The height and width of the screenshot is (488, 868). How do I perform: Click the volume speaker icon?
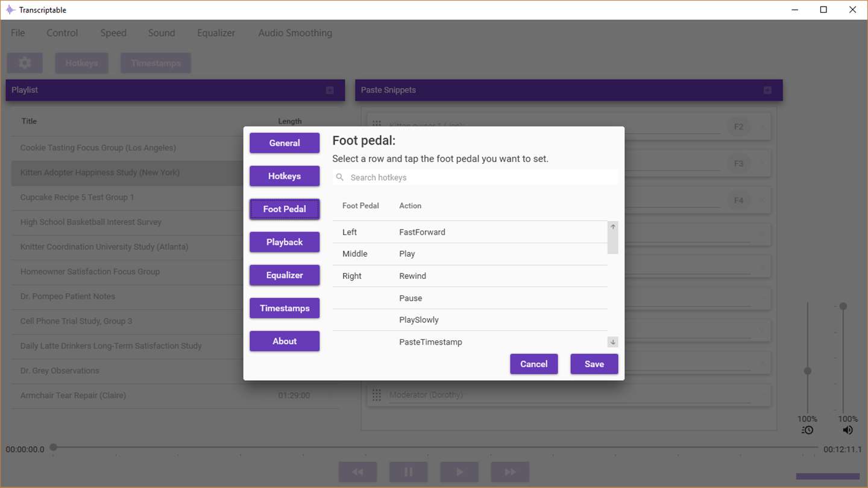click(848, 430)
